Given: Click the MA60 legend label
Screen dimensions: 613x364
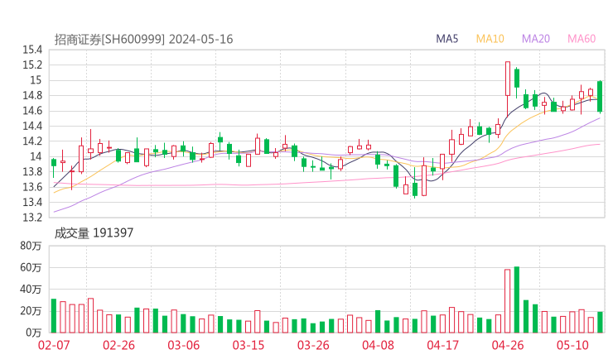Looking at the screenshot, I should pyautogui.click(x=582, y=39).
